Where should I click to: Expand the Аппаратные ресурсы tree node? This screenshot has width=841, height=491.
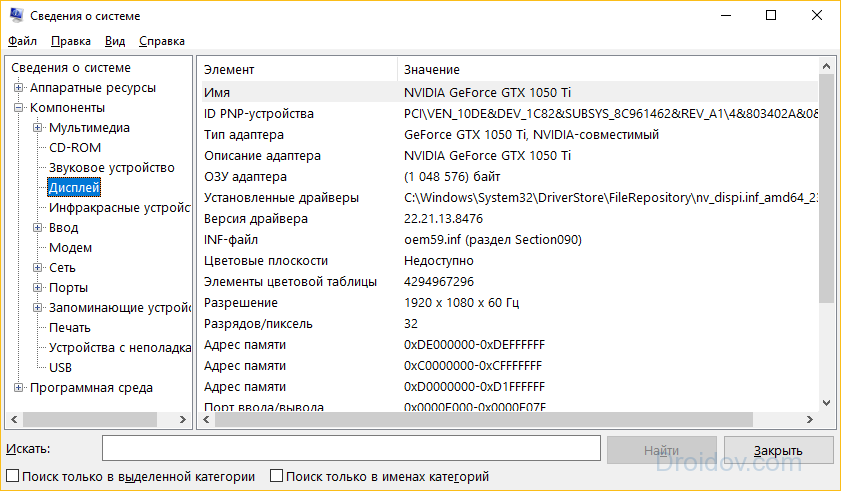[18, 87]
